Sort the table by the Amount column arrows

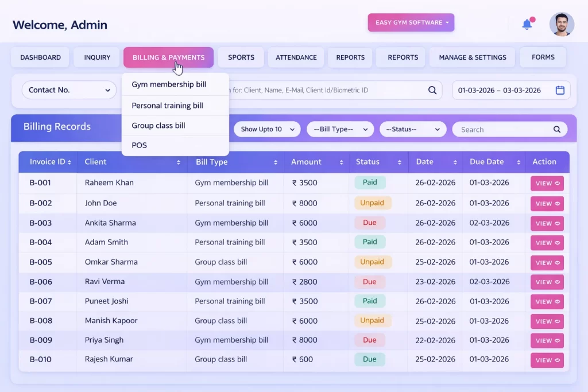click(342, 162)
